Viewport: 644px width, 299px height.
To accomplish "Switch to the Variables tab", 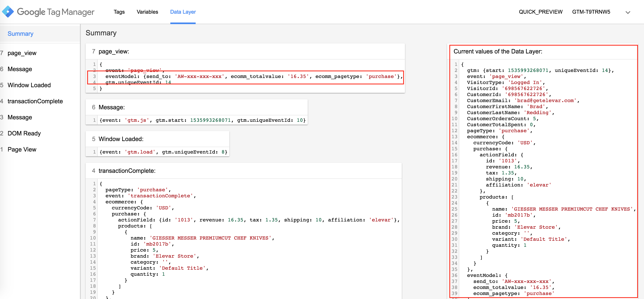I will [x=147, y=12].
